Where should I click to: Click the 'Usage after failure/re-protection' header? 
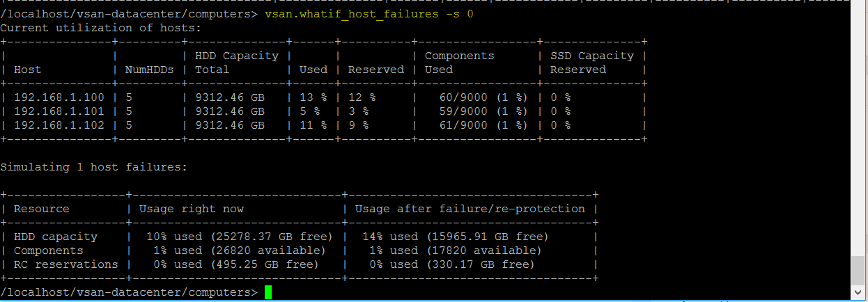point(470,209)
